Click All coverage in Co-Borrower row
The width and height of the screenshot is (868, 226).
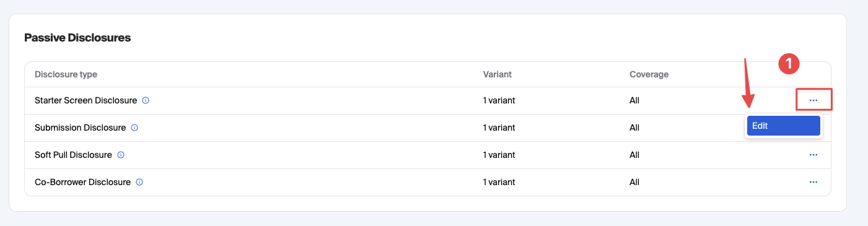634,182
